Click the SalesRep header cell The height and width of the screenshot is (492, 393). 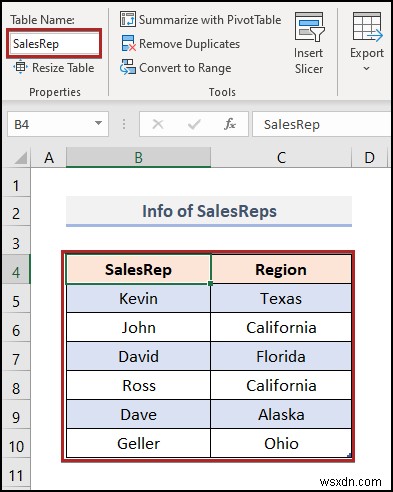click(138, 269)
